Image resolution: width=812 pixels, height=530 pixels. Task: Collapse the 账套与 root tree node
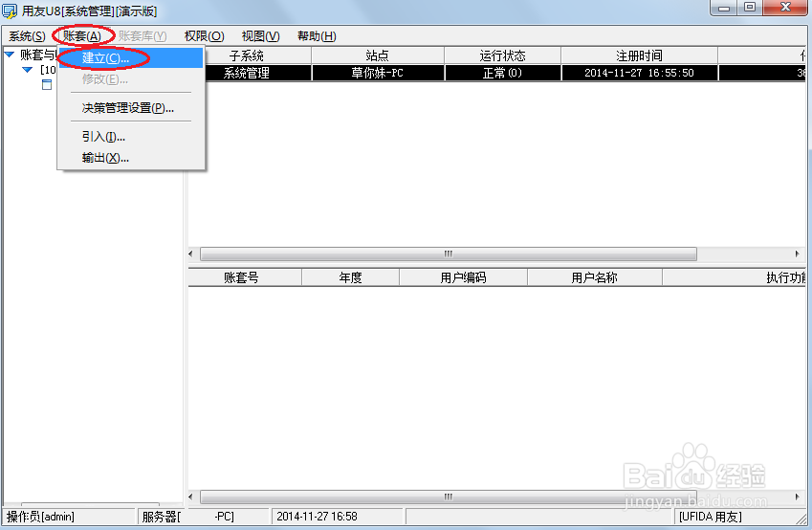click(x=10, y=55)
